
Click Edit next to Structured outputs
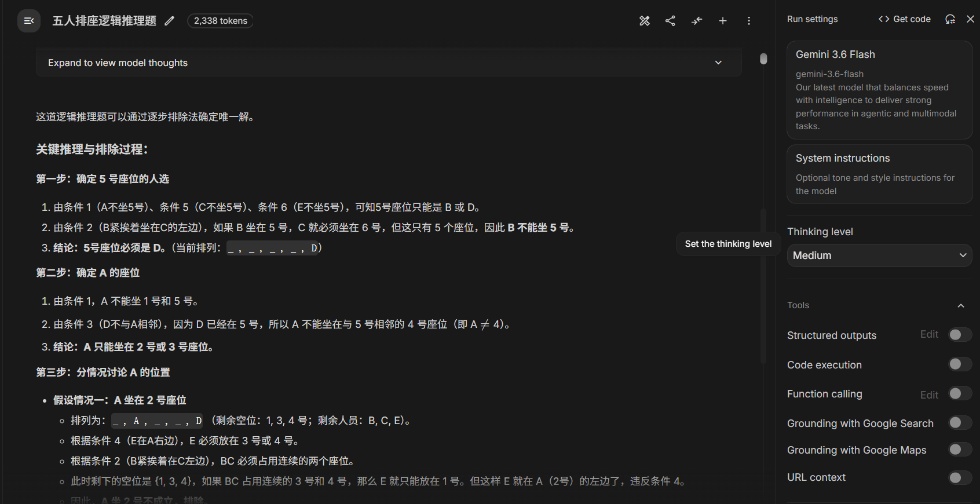929,334
